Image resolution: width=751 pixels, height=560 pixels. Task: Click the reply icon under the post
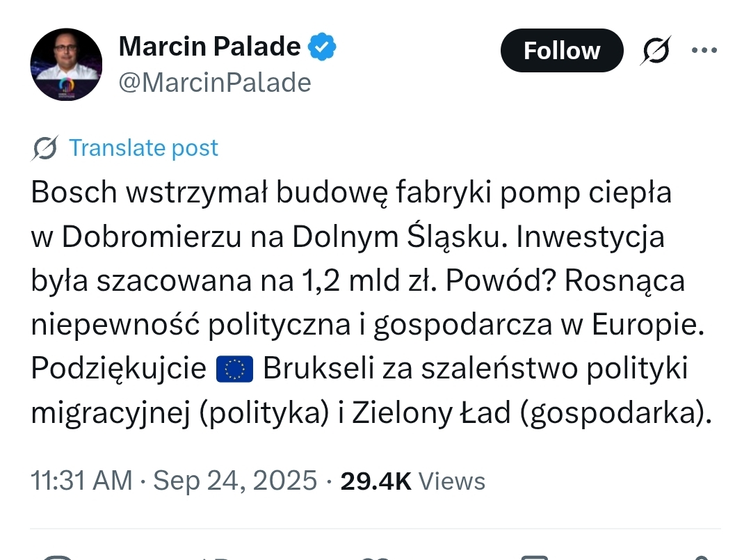coord(58,557)
